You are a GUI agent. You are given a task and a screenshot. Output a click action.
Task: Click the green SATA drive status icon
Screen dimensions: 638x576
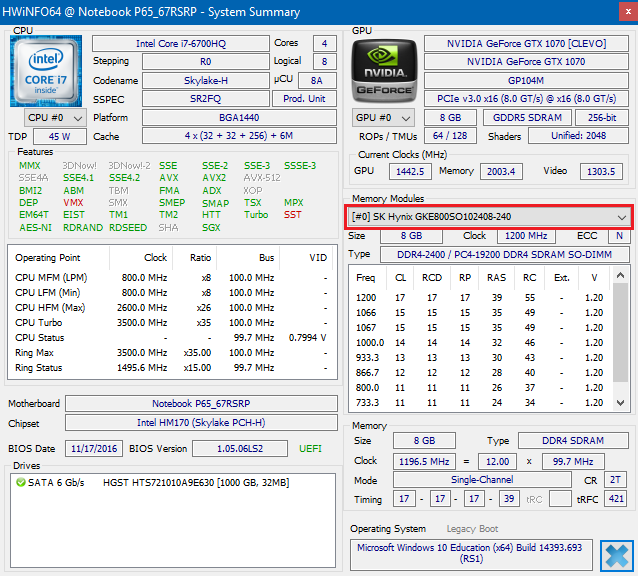[20, 482]
